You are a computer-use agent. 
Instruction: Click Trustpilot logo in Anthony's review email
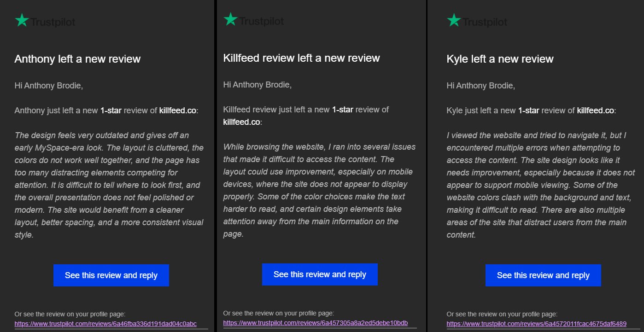45,21
